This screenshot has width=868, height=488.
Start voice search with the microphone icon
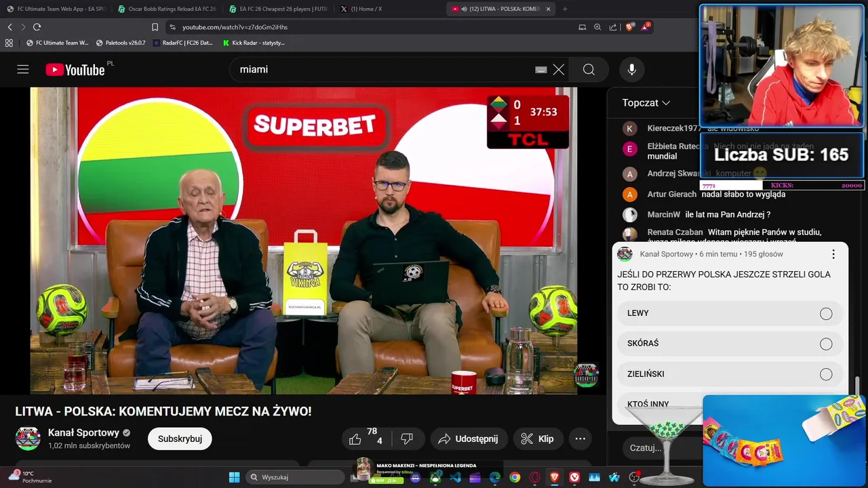(632, 69)
